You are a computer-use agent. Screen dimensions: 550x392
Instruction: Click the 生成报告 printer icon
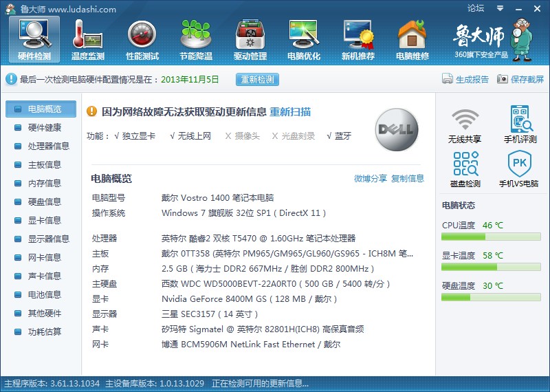pyautogui.click(x=448, y=79)
